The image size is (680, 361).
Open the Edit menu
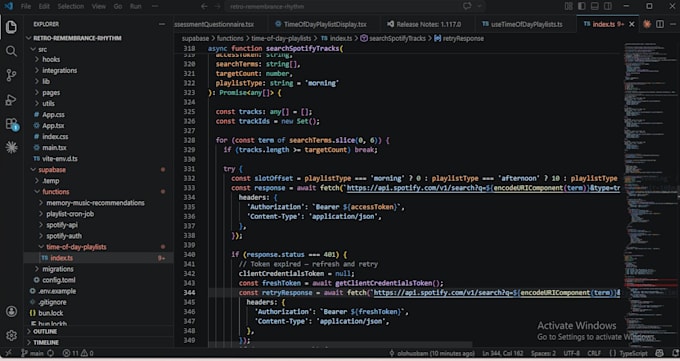[44, 7]
